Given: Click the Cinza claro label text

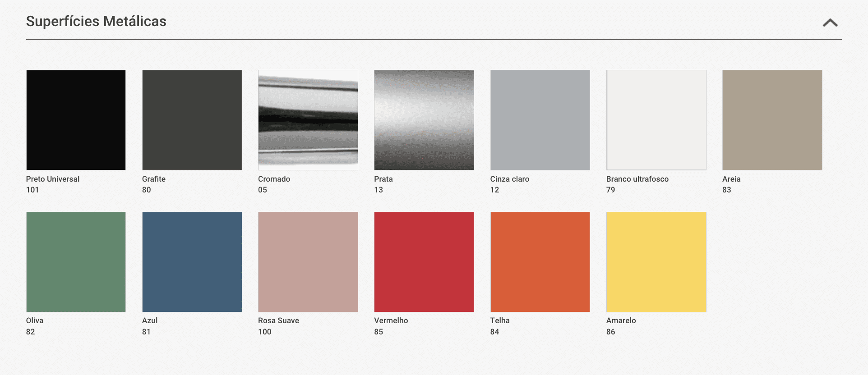Looking at the screenshot, I should tap(509, 179).
